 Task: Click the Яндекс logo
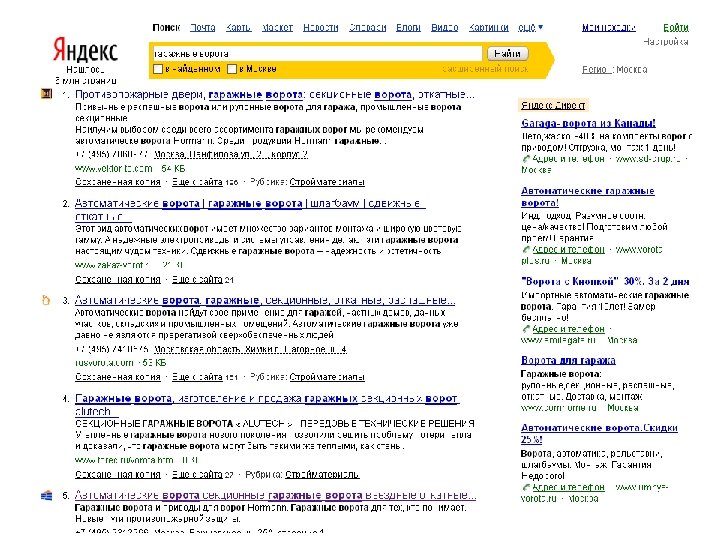pyautogui.click(x=85, y=50)
